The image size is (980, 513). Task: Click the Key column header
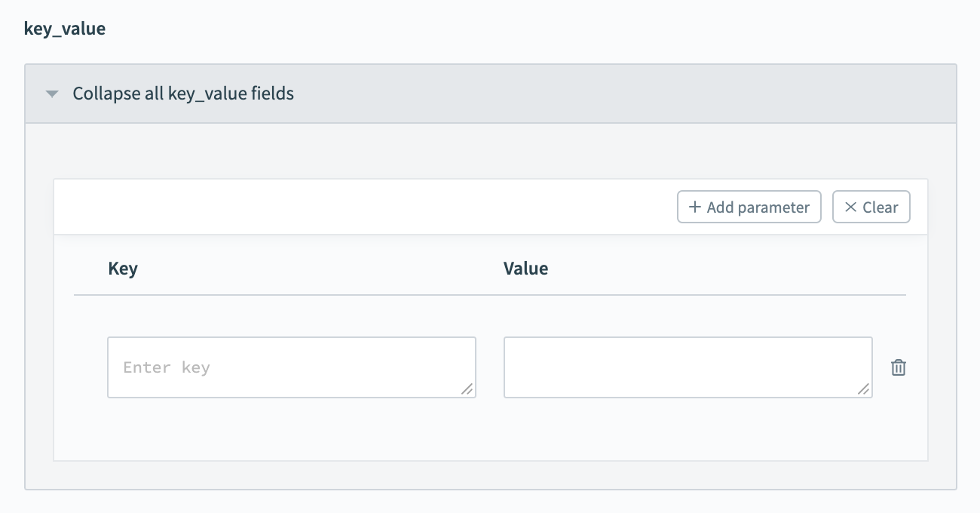123,268
